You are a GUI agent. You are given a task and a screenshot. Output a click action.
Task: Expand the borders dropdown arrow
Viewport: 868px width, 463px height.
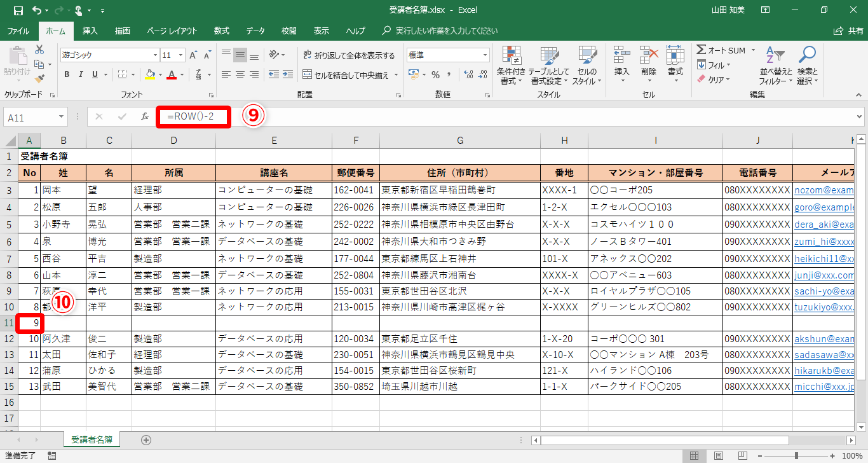133,74
